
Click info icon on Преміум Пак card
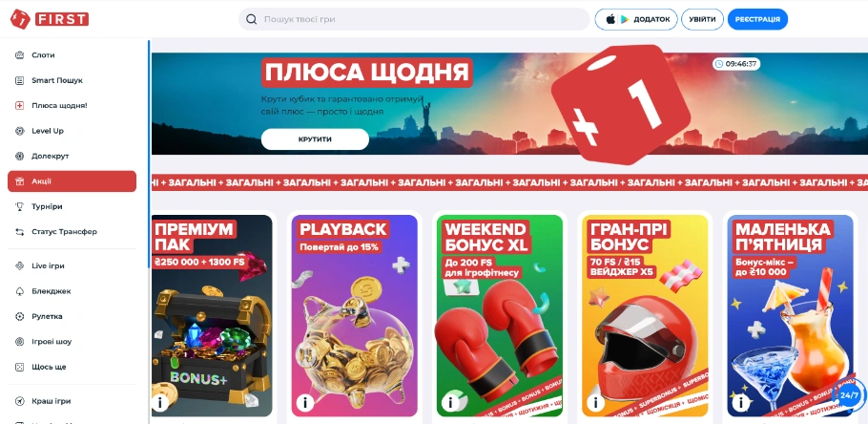click(x=160, y=402)
